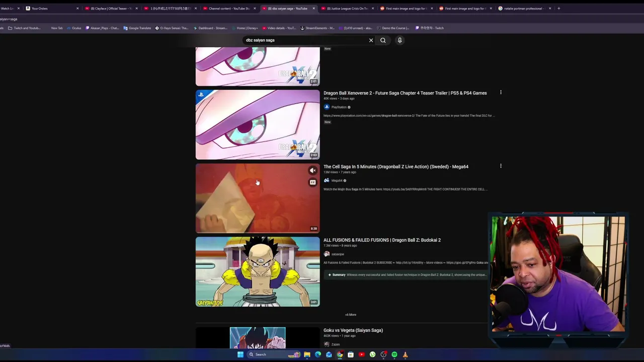Open the Oculus bookmark
Viewport: 644px width, 362px height.
[x=74, y=28]
